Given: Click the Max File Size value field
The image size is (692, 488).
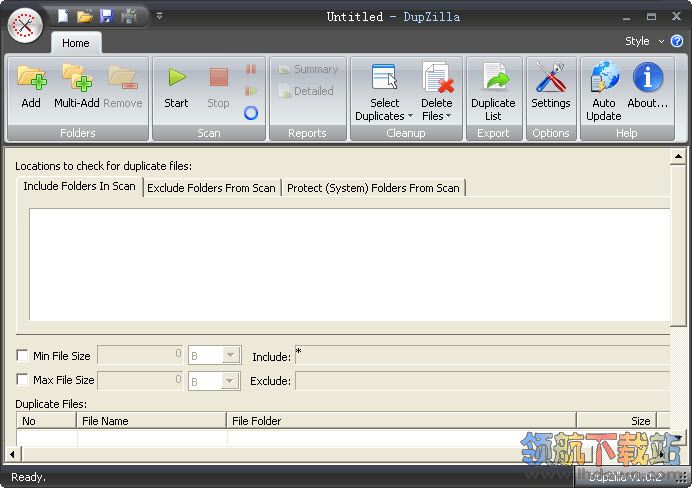Looking at the screenshot, I should (140, 380).
